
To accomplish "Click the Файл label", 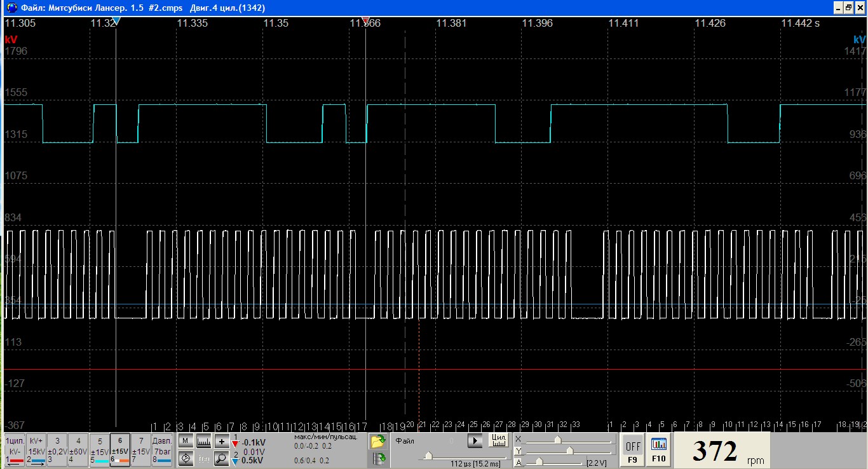I will click(405, 440).
